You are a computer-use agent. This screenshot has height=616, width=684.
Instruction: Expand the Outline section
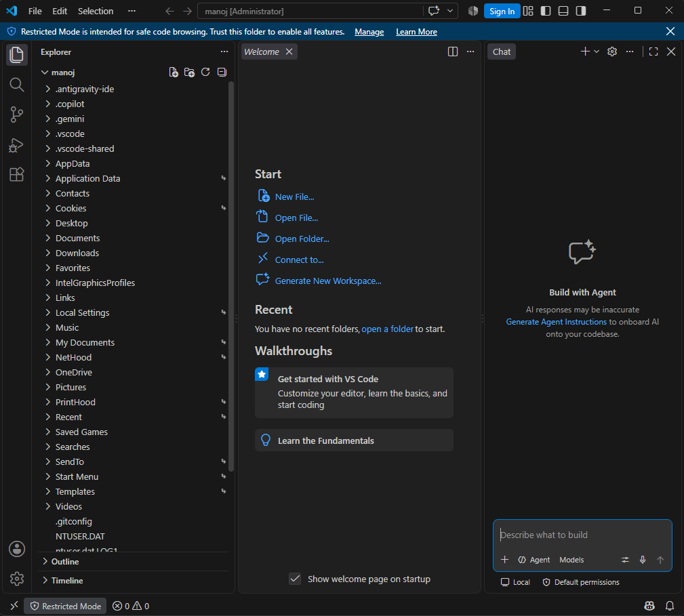134,562
